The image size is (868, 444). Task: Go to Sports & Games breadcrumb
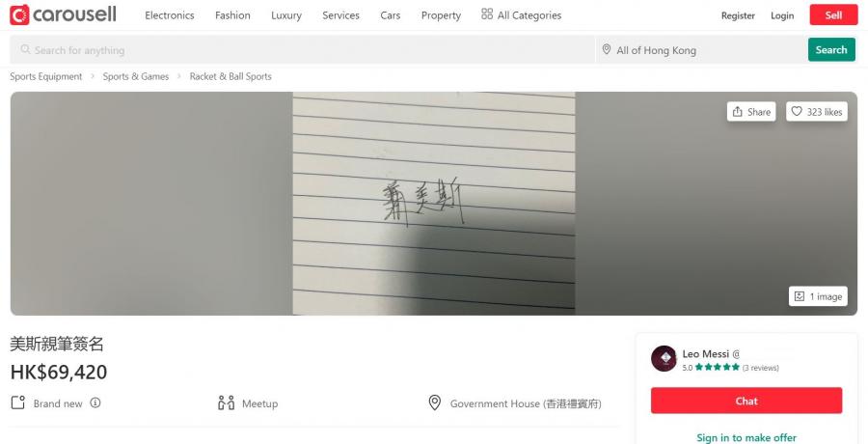[x=136, y=76]
